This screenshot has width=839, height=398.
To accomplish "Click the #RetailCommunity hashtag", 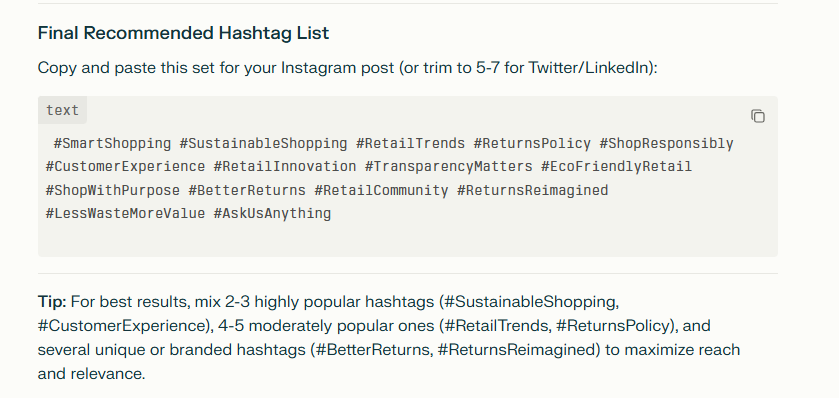I will (381, 190).
